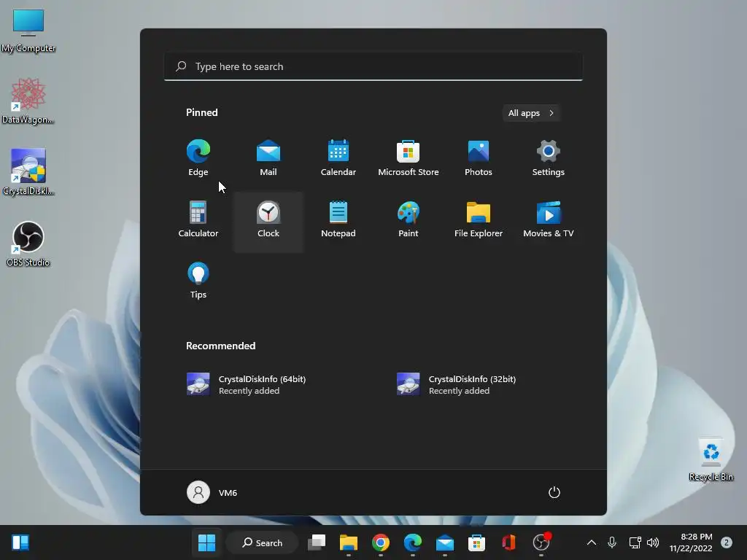The image size is (747, 560).
Task: Open Edge from pinned apps
Action: pos(198,158)
